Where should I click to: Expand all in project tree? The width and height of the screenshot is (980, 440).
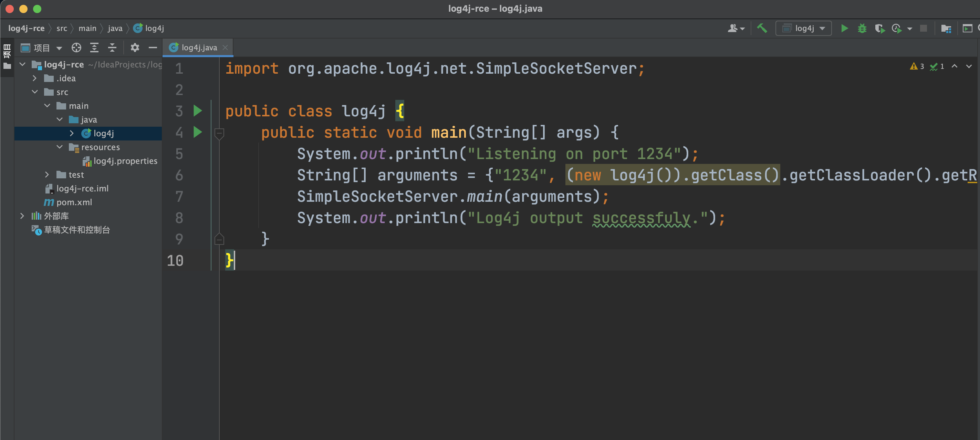pyautogui.click(x=94, y=48)
